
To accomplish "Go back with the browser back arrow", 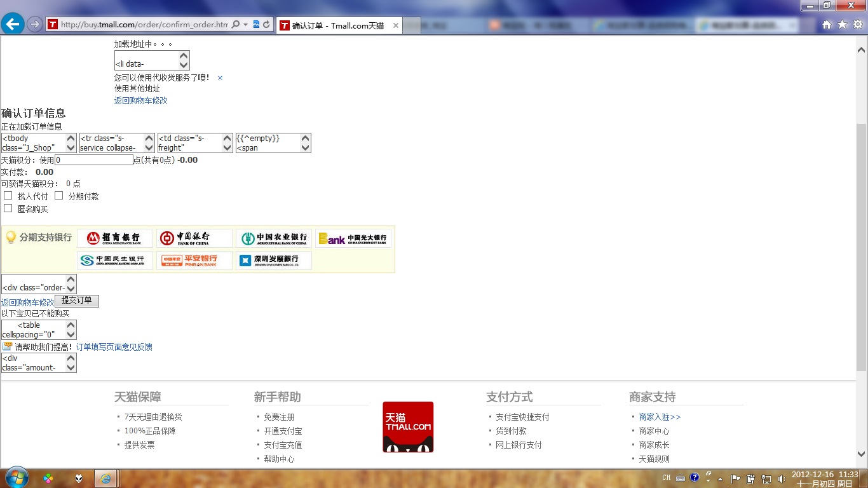I will click(x=13, y=24).
